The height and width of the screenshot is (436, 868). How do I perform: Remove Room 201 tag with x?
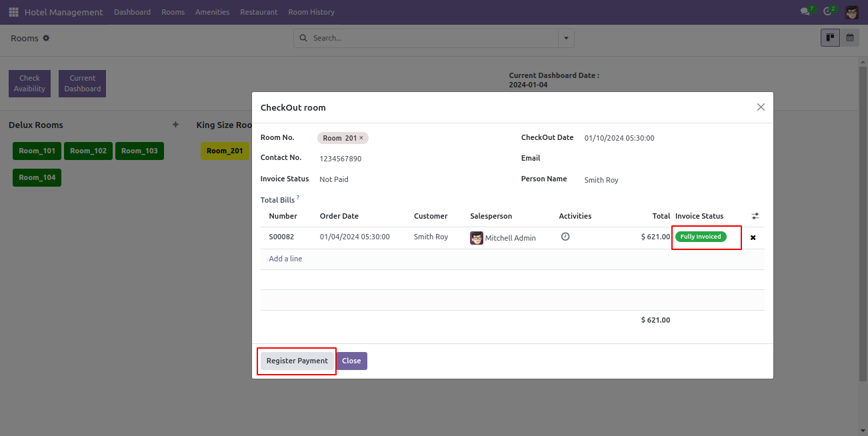[361, 138]
